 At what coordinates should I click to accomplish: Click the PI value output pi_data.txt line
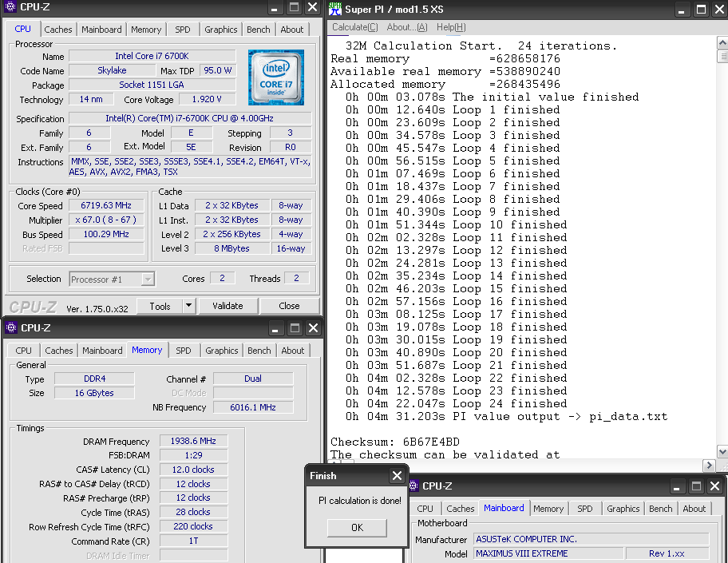tap(507, 417)
